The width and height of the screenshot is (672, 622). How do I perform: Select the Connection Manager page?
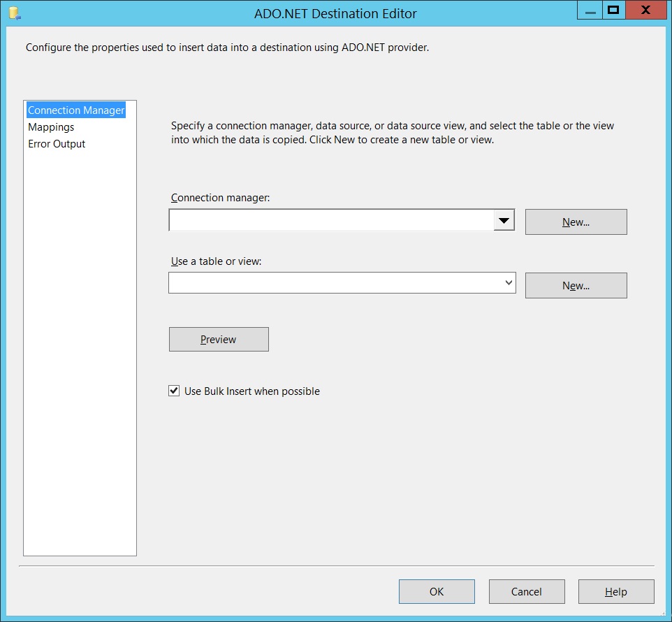[x=76, y=110]
